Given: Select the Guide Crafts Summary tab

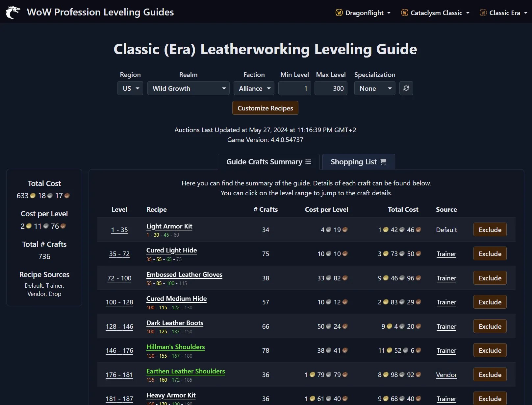Looking at the screenshot, I should pos(268,161).
